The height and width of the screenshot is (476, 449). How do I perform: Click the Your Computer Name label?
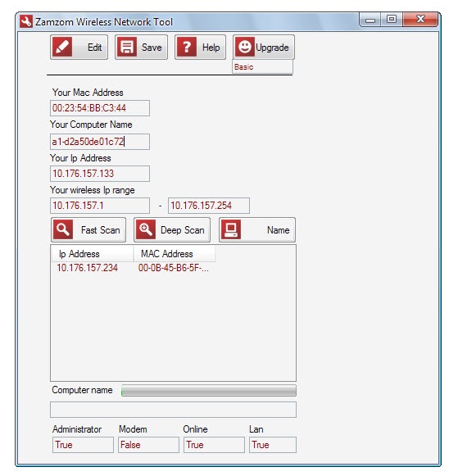click(x=91, y=125)
